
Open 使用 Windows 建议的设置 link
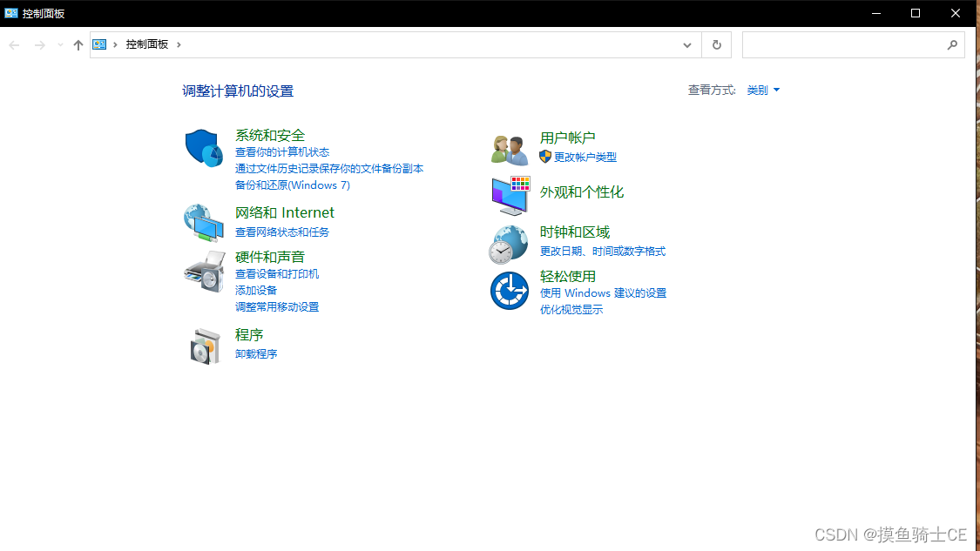[x=603, y=293]
